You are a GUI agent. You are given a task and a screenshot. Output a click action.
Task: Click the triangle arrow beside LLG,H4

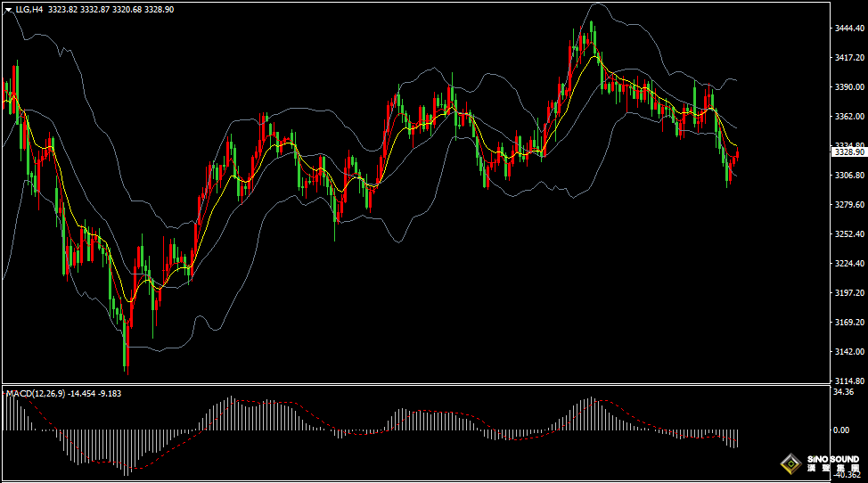9,9
